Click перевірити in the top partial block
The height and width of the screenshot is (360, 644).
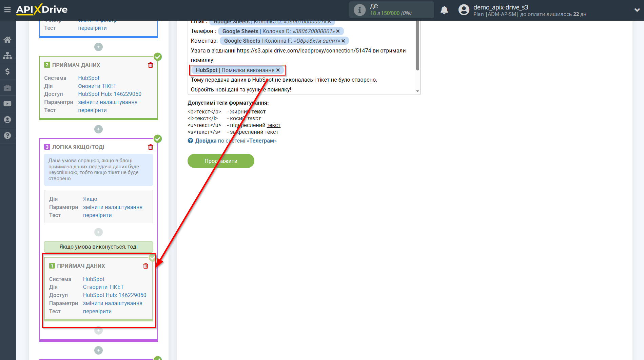coord(93,28)
